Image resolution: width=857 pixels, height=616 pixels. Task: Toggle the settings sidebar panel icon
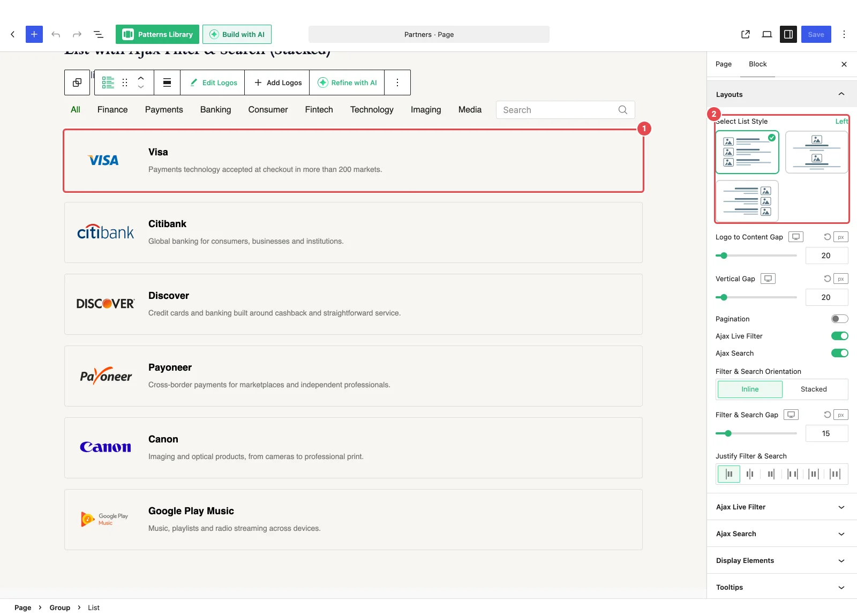tap(788, 34)
